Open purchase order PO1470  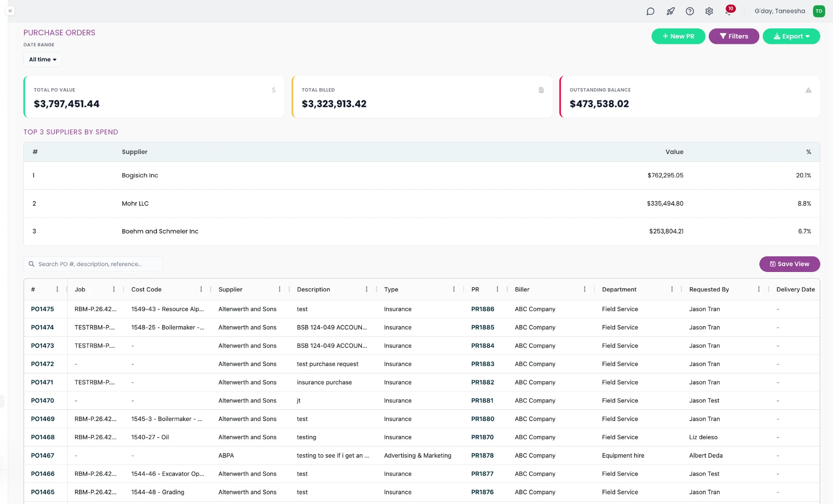42,401
